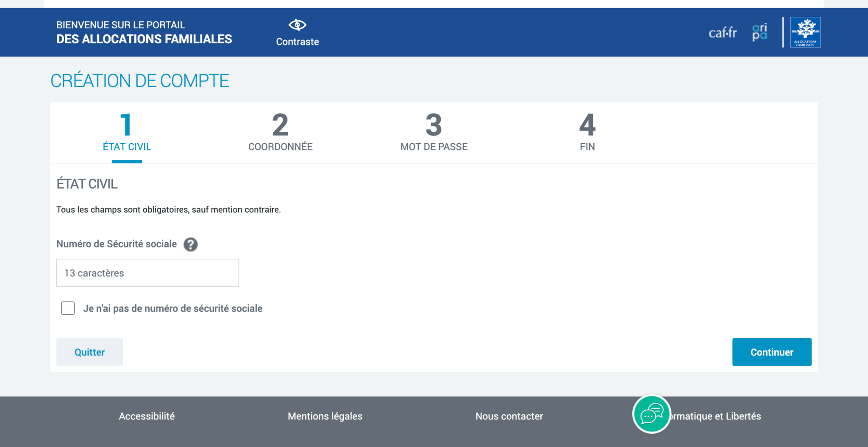Focus the 13 caractères social security field
The height and width of the screenshot is (447, 868).
pyautogui.click(x=147, y=273)
